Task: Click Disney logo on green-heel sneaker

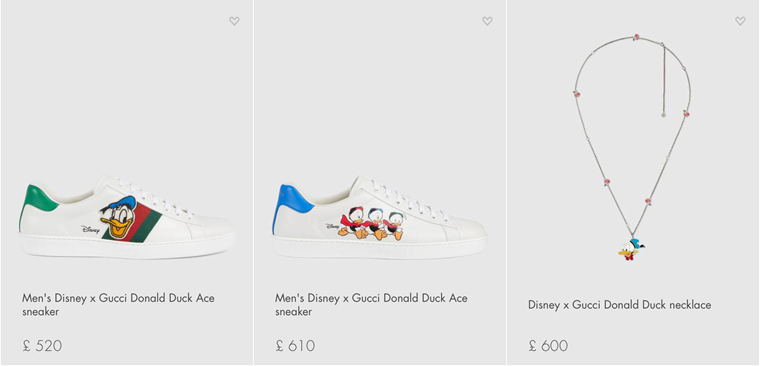Action: 90,229
